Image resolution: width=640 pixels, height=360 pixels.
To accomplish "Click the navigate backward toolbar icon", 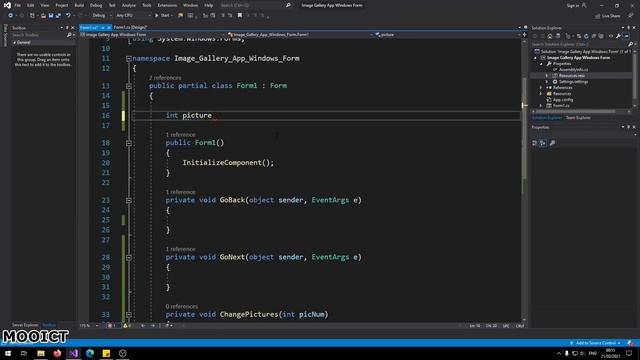I will (x=10, y=16).
